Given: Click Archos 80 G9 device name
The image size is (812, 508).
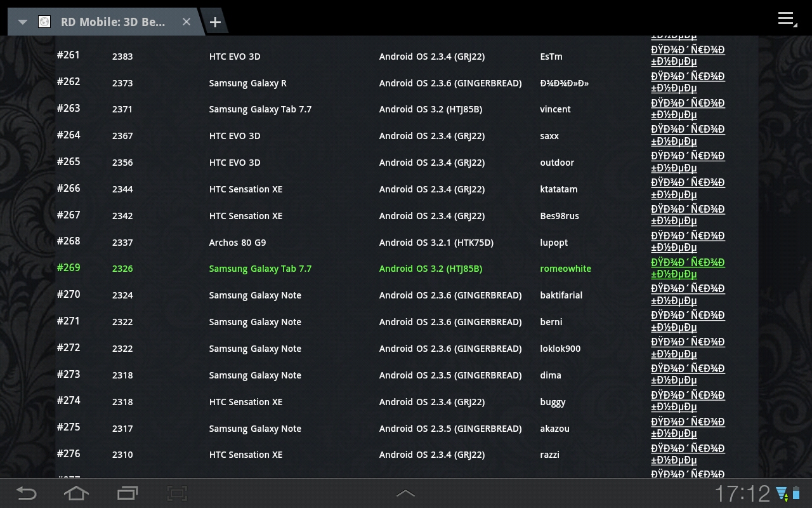Looking at the screenshot, I should (x=238, y=243).
